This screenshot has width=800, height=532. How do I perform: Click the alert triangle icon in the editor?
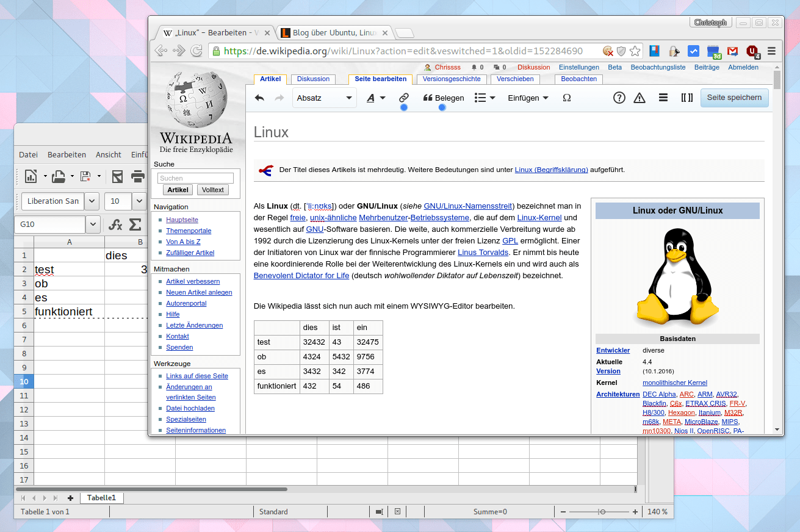click(x=640, y=98)
